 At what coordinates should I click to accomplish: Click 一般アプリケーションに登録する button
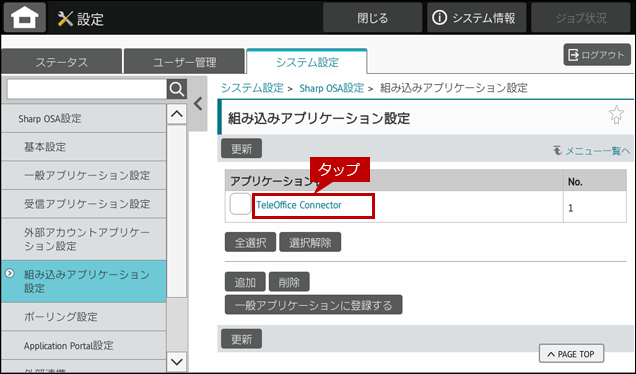(314, 305)
